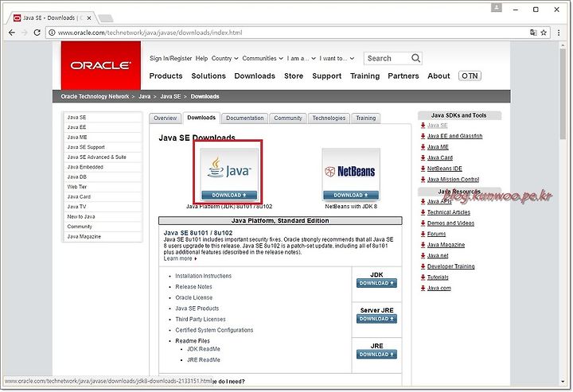The image size is (573, 392).
Task: Click the page vertical scrollbar thumb
Action: pyautogui.click(x=563, y=93)
